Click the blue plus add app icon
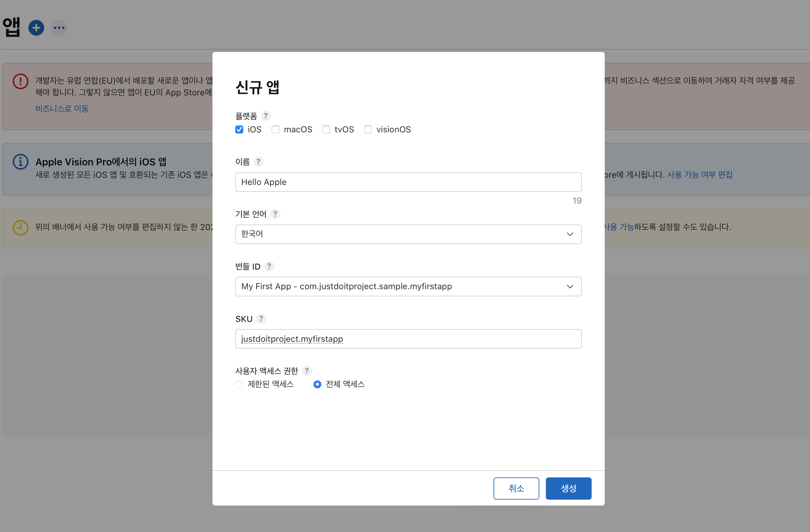810x532 pixels. (36, 27)
